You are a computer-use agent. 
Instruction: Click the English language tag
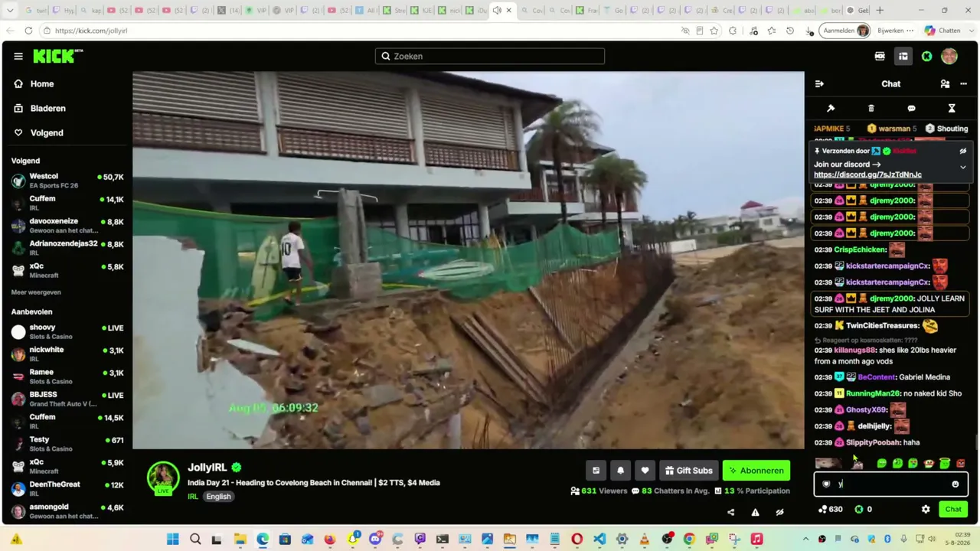tap(218, 497)
